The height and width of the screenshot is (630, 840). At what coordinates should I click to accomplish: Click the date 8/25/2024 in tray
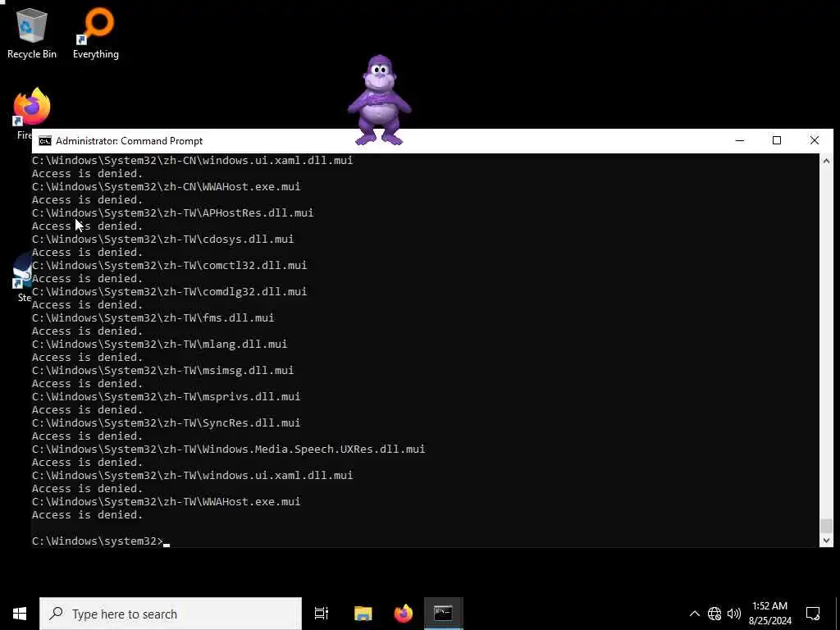coord(769,622)
